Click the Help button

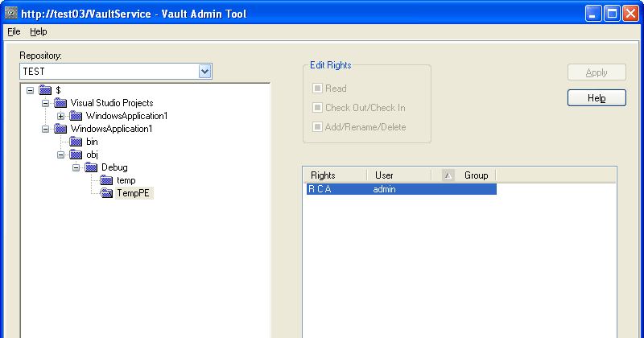[597, 98]
